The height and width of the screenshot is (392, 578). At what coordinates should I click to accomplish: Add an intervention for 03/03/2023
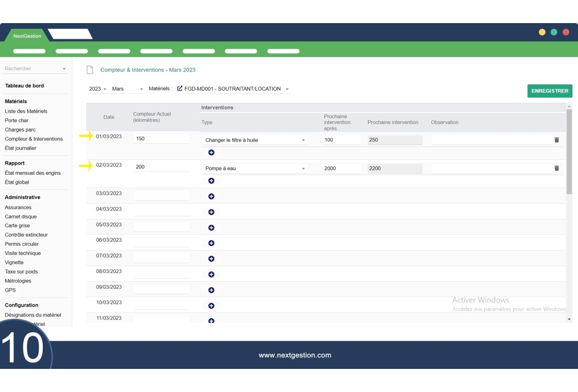[211, 196]
